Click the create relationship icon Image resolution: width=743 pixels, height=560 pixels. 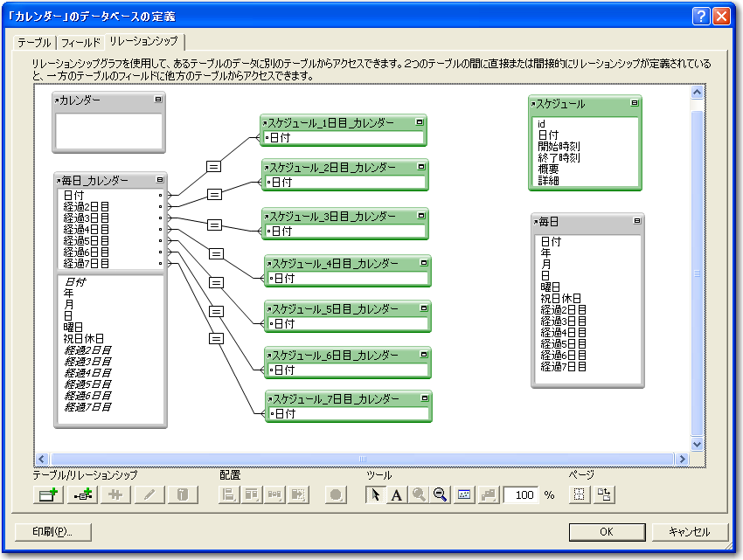point(84,494)
